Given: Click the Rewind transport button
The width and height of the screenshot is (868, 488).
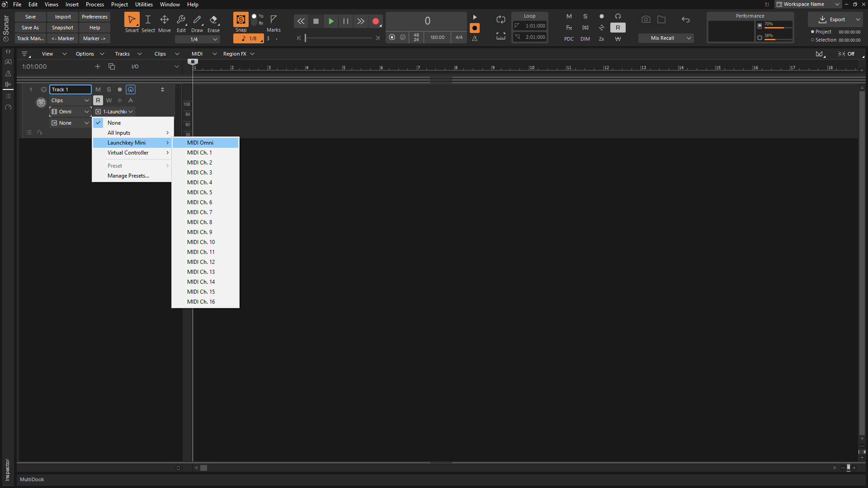Looking at the screenshot, I should 301,21.
